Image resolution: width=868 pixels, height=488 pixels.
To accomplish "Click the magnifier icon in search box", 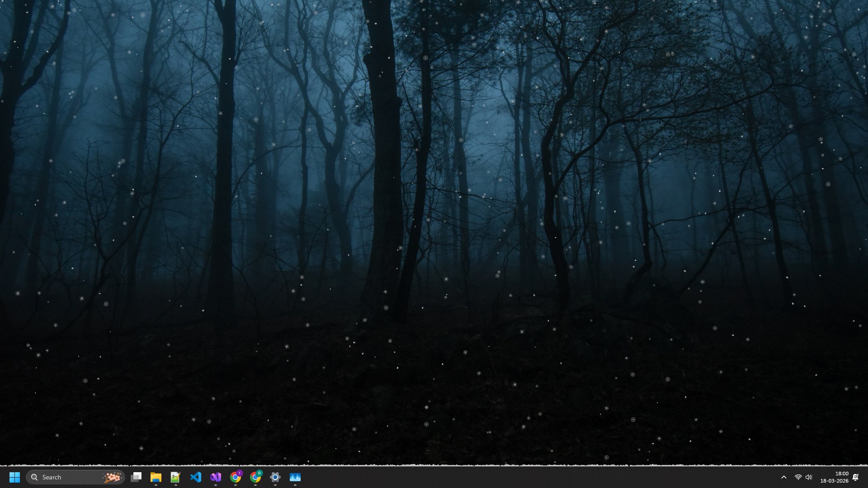I will (34, 477).
